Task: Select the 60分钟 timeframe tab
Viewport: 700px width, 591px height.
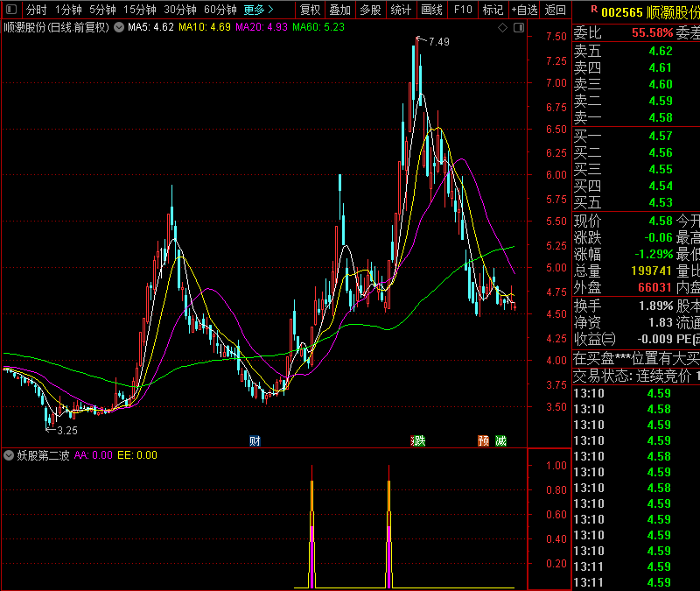Action: coord(220,10)
